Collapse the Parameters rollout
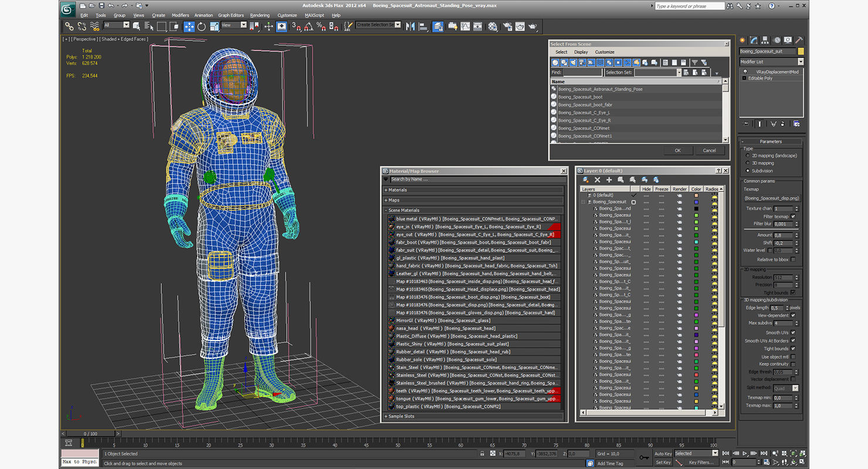This screenshot has width=868, height=469. (771, 141)
